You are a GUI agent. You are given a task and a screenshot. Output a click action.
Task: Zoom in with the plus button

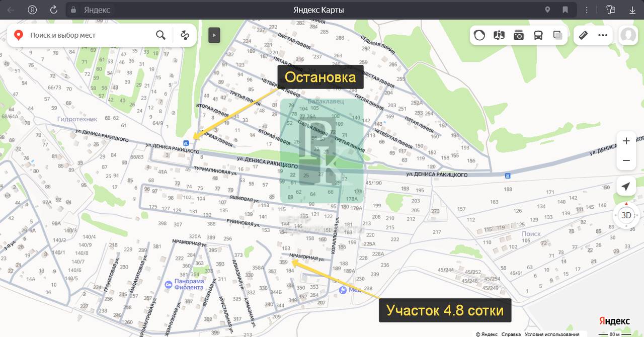[626, 141]
